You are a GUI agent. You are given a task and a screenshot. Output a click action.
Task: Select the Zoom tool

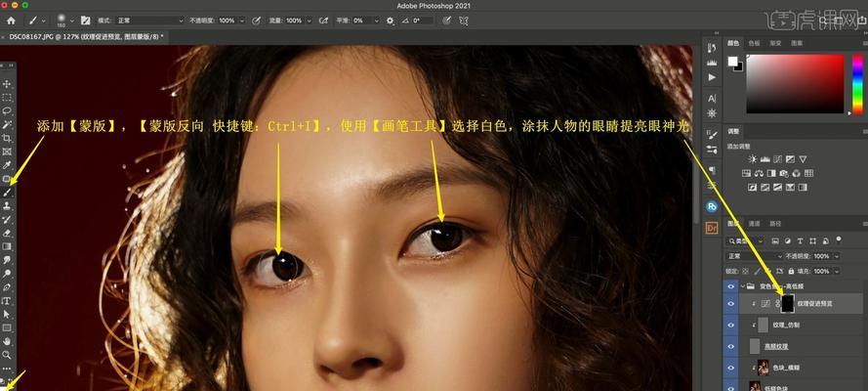pyautogui.click(x=7, y=355)
